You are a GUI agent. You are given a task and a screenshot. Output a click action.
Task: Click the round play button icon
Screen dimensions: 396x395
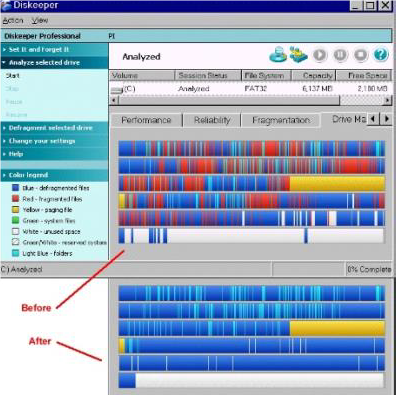320,55
